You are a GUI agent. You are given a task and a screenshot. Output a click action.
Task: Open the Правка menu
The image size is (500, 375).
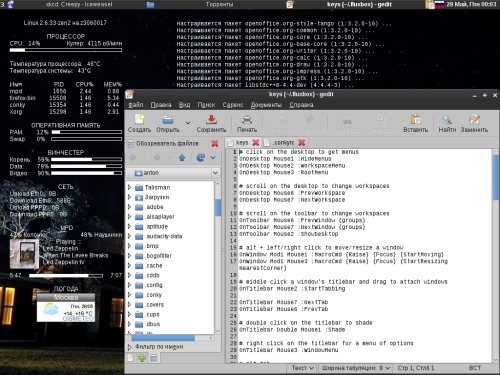(161, 105)
